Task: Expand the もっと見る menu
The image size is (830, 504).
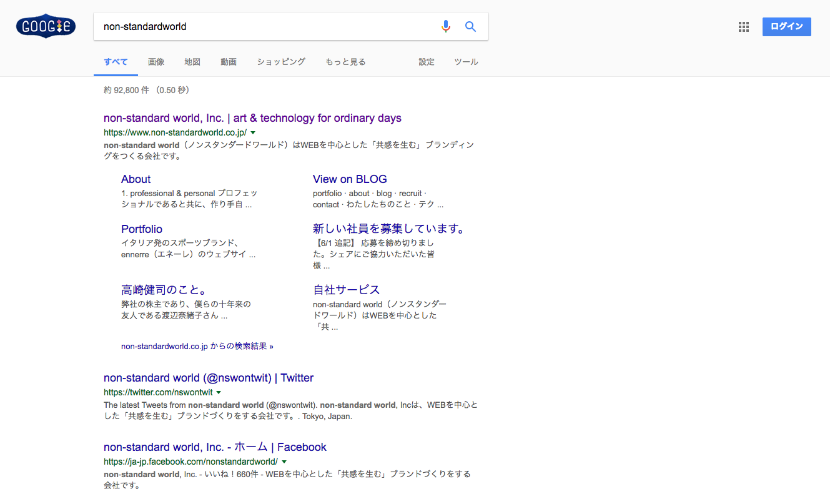Action: 345,62
